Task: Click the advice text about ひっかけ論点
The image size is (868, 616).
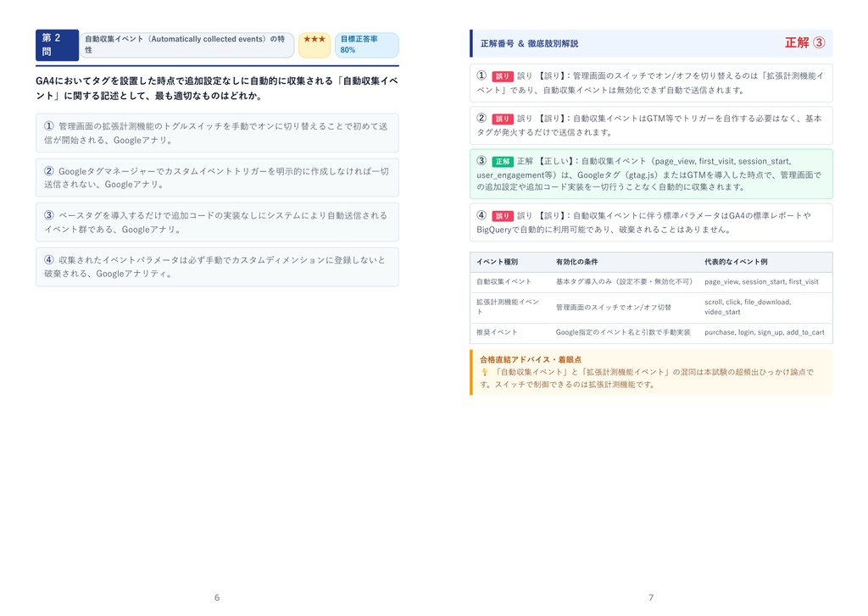Action: pyautogui.click(x=647, y=379)
